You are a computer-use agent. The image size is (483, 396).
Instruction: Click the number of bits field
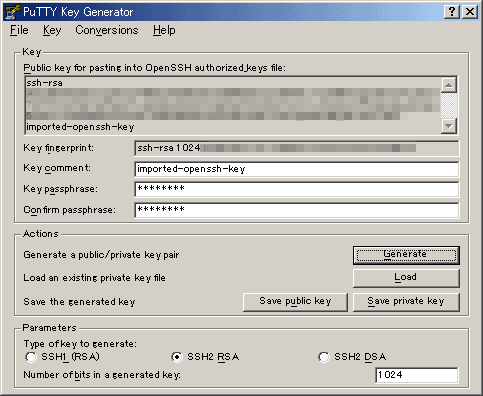pos(417,375)
